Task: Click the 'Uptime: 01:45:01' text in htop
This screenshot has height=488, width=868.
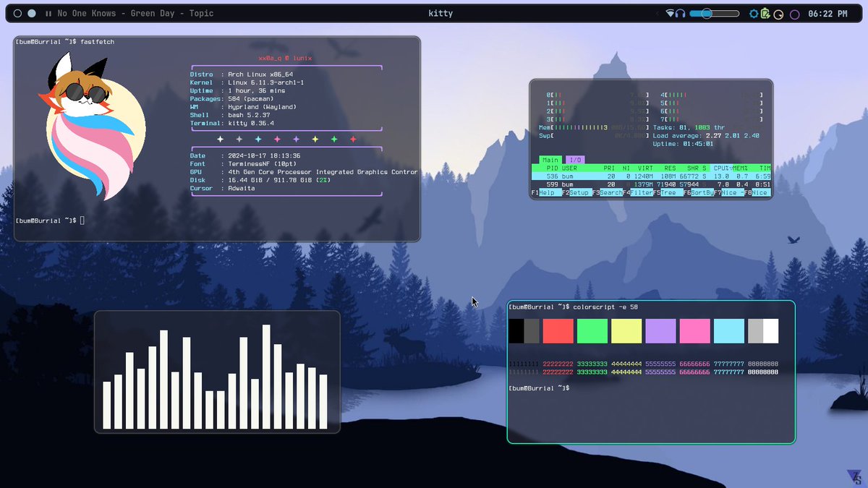Action: pyautogui.click(x=683, y=144)
